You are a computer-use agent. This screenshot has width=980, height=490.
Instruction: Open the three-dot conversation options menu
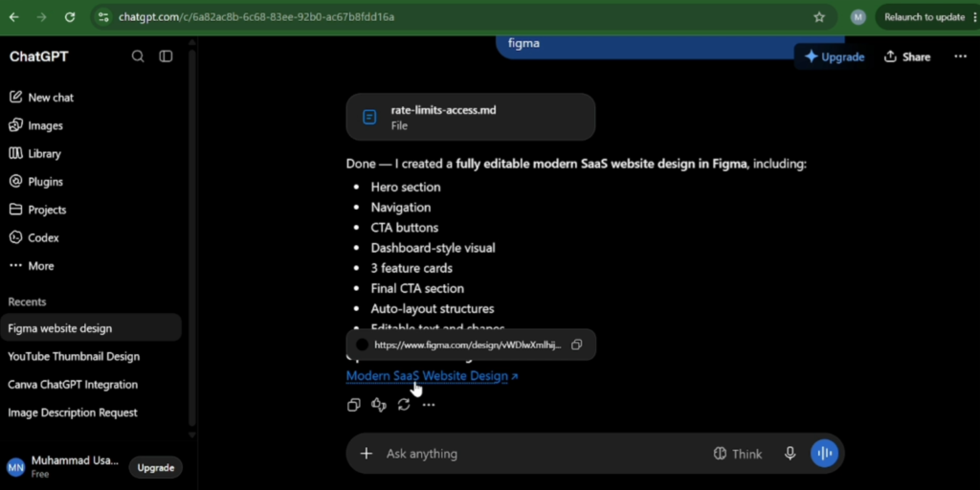(960, 56)
